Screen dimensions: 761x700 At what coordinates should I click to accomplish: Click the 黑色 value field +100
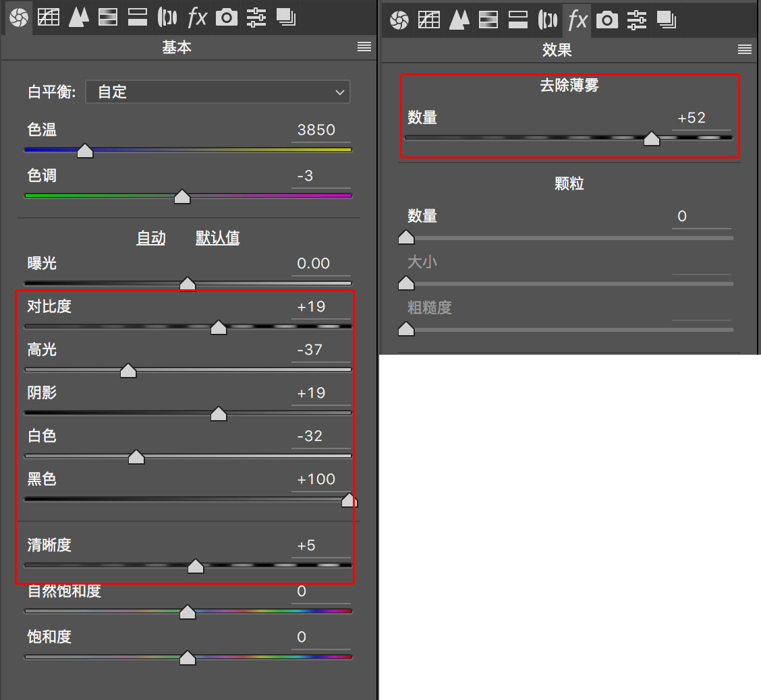tap(321, 479)
